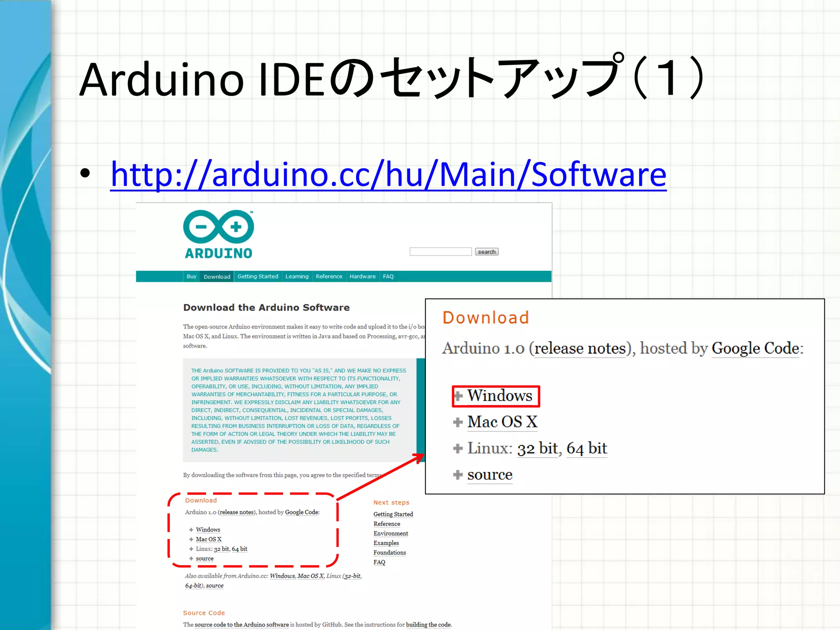Open Foundations under Next steps
Screen dimensions: 840x630
pos(390,552)
